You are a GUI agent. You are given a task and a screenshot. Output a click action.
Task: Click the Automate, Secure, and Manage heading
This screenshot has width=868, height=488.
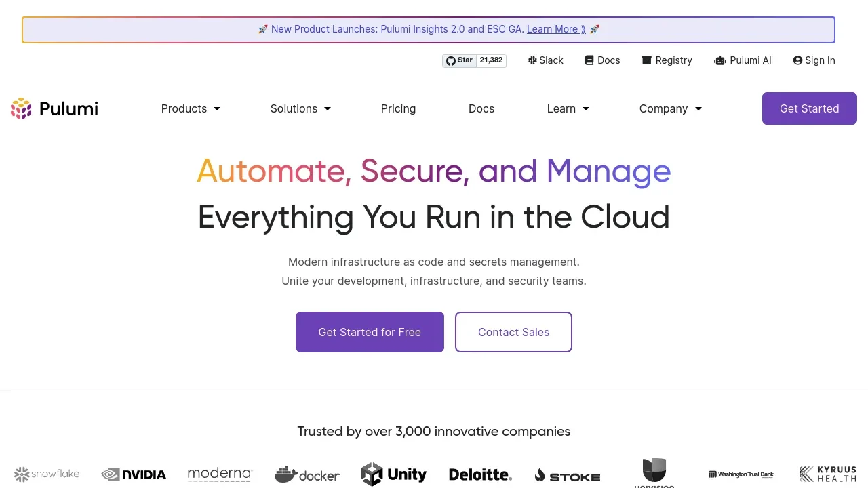[x=434, y=171]
